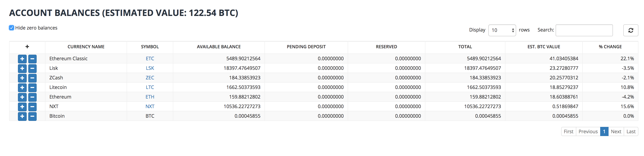Click the Litecoin currency name

pyautogui.click(x=58, y=87)
